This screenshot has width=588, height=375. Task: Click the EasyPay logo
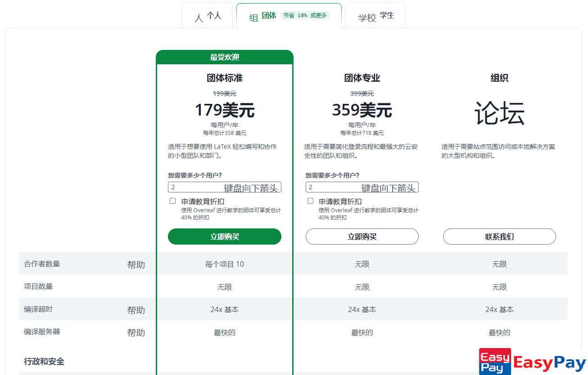[532, 362]
